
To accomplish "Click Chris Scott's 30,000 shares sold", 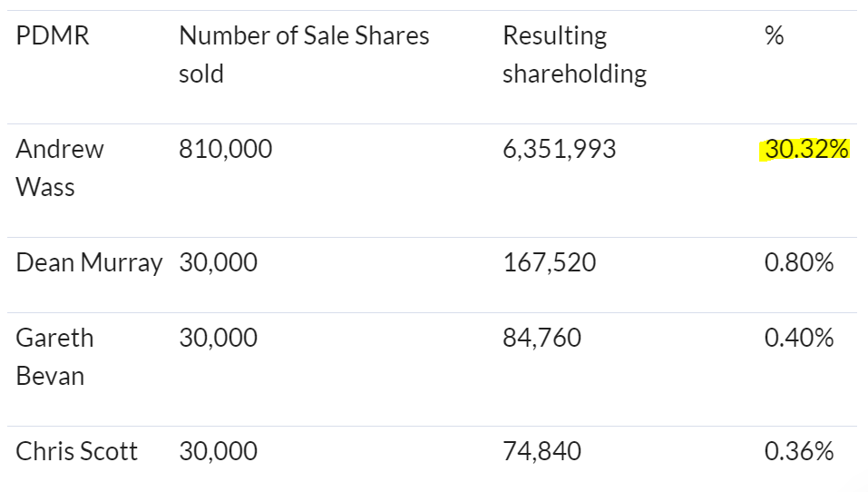I will (218, 451).
